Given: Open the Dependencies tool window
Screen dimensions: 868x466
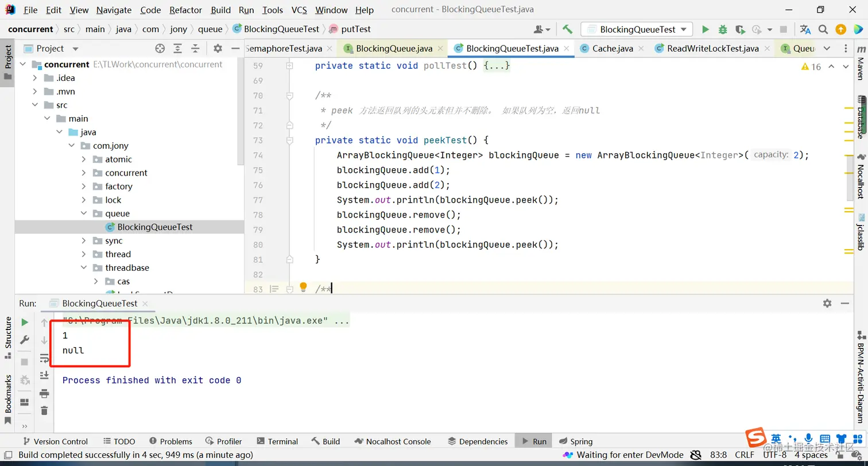Looking at the screenshot, I should tap(478, 441).
